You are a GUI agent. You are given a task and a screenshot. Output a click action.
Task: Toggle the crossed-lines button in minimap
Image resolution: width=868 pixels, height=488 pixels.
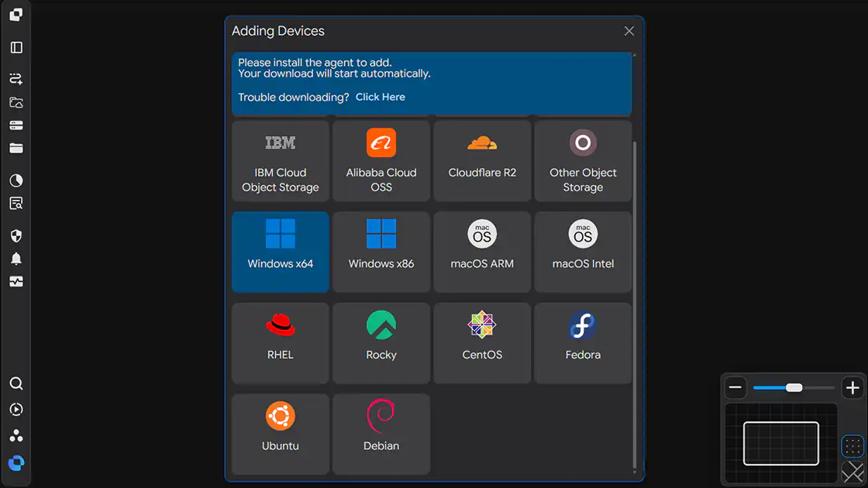(x=852, y=473)
